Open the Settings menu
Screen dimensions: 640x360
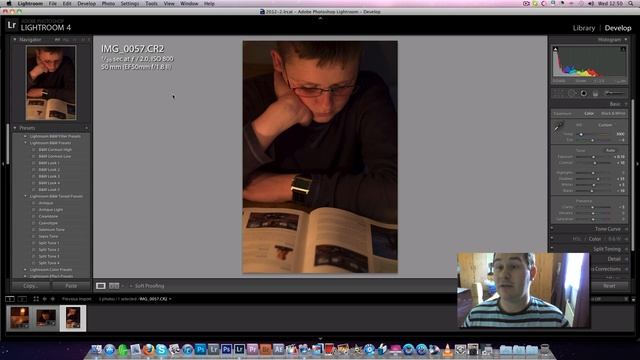[130, 4]
